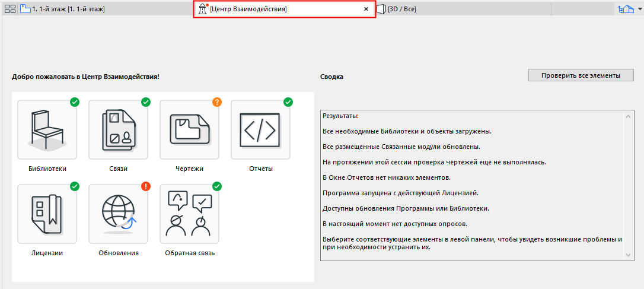Click line 'Программа запущена с действующей Лицензией.'

[400, 192]
